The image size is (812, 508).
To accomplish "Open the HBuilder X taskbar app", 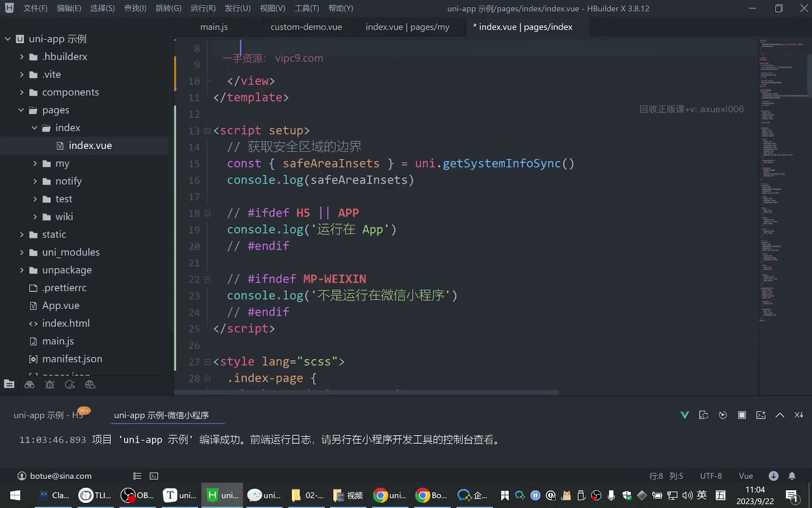I will point(222,495).
